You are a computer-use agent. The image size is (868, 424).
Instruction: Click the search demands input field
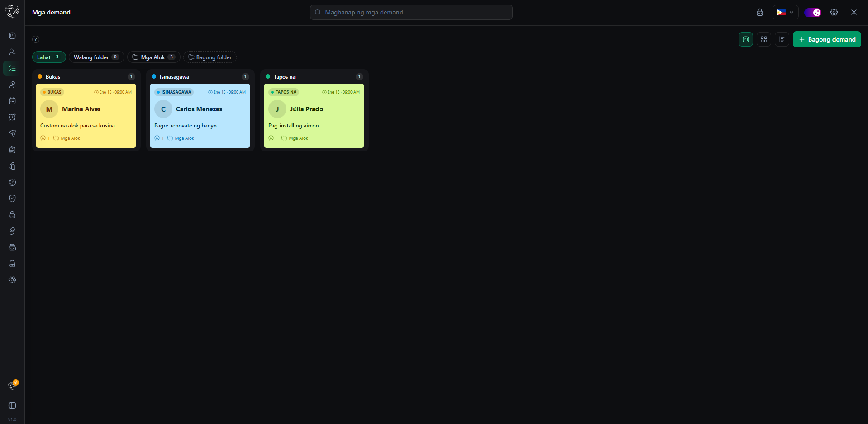pos(411,12)
